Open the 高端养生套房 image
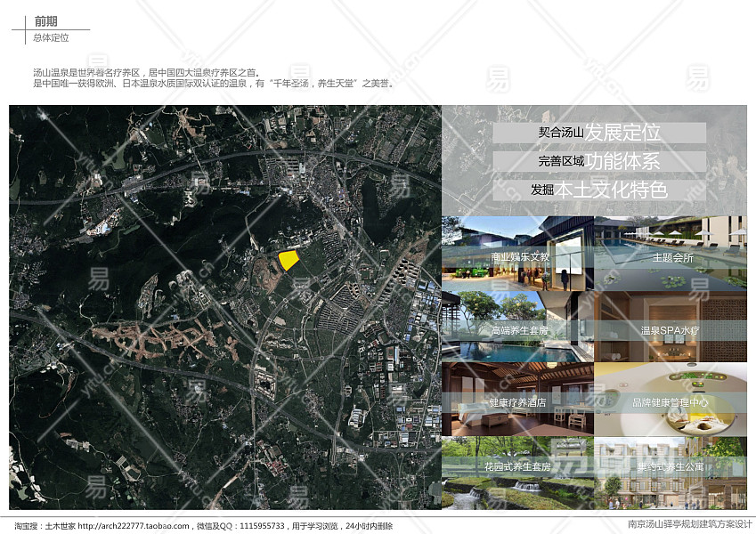Viewport: 756px width, 534px height. [x=517, y=327]
